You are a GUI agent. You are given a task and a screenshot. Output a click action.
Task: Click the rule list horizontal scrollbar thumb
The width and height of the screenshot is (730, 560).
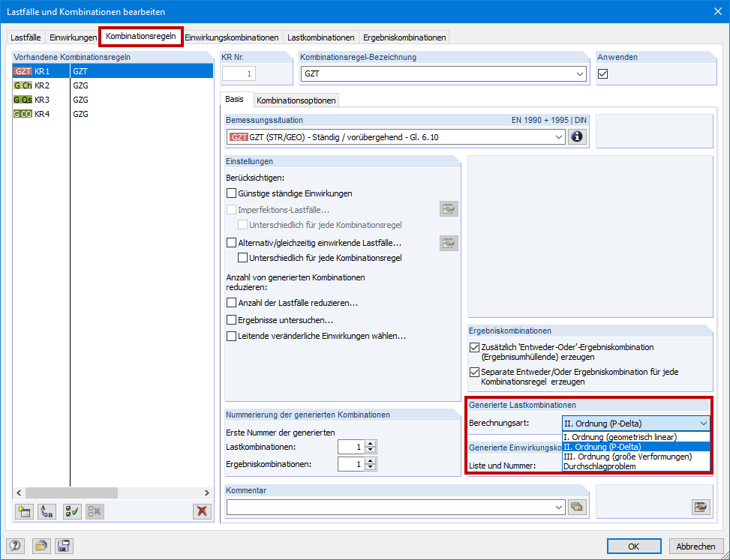tap(71, 493)
